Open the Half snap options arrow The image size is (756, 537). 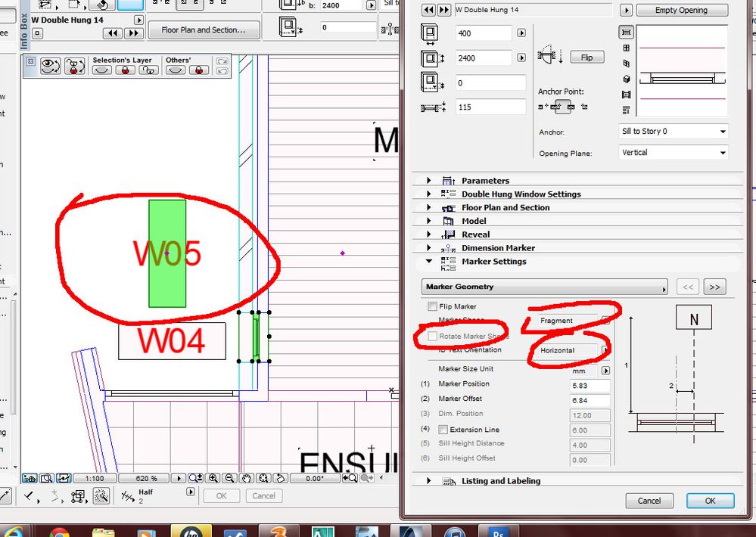click(191, 492)
